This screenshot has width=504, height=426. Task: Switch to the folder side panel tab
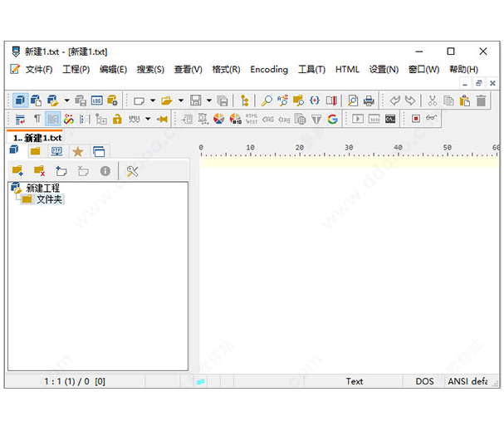(36, 151)
